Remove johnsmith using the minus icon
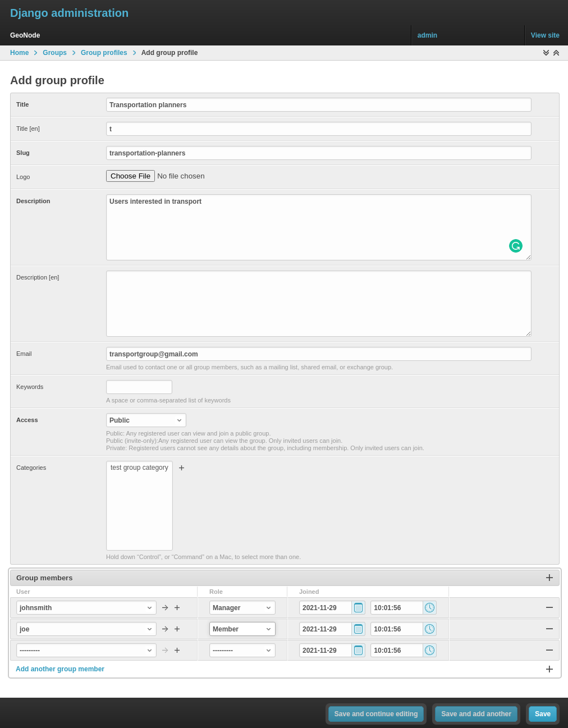Image resolution: width=568 pixels, height=728 pixels. pos(549,607)
